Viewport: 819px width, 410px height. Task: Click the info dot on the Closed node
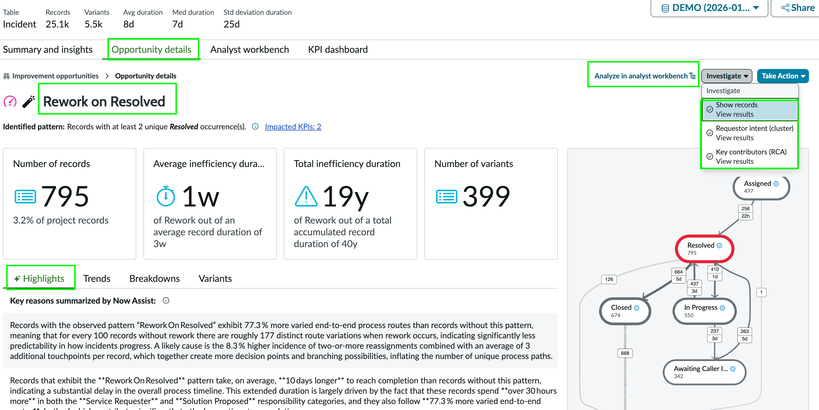[x=637, y=306]
